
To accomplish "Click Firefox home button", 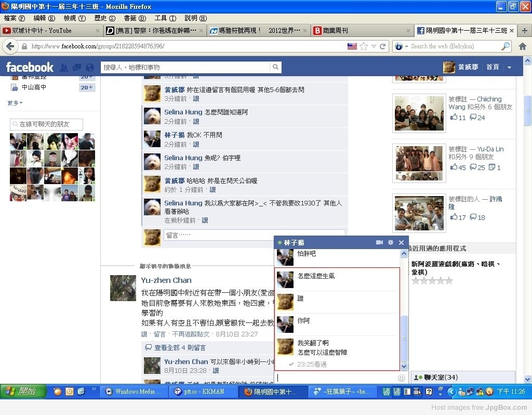I will 522,46.
